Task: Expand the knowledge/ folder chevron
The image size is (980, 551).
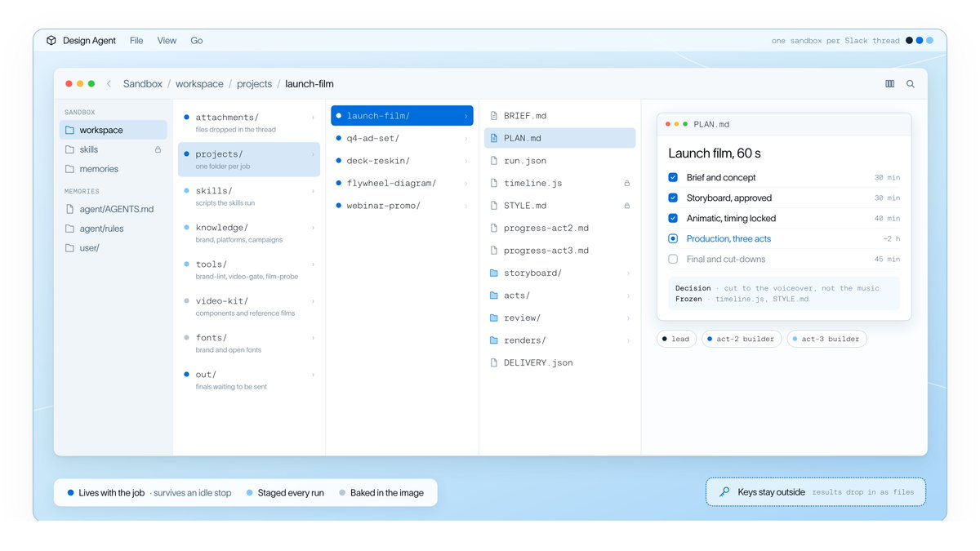Action: tap(313, 228)
